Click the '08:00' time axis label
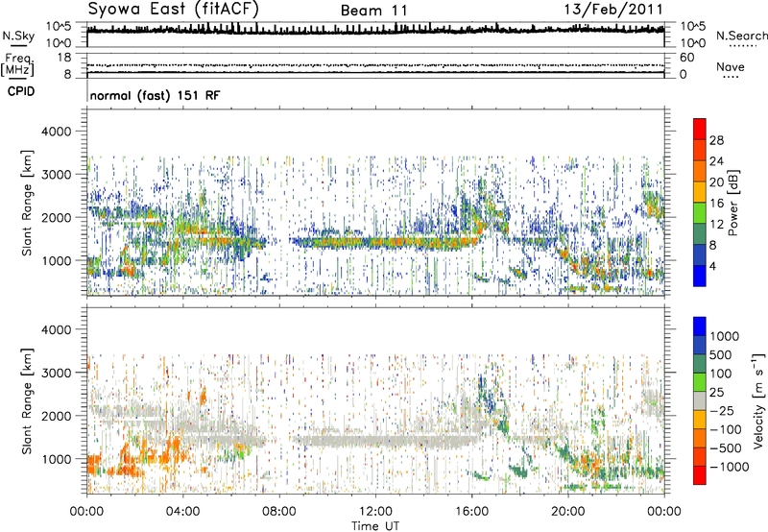 pos(279,512)
